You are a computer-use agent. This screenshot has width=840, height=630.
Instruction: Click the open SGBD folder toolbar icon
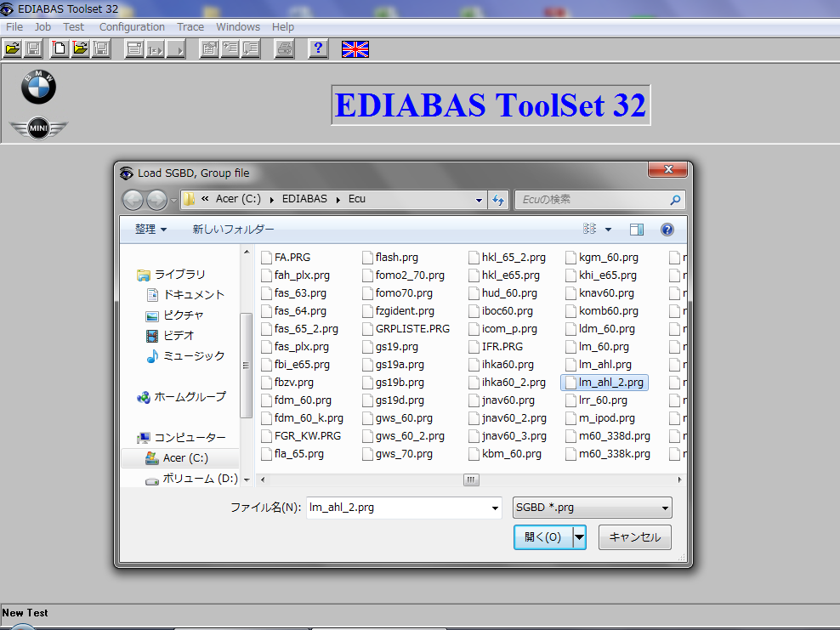point(12,49)
